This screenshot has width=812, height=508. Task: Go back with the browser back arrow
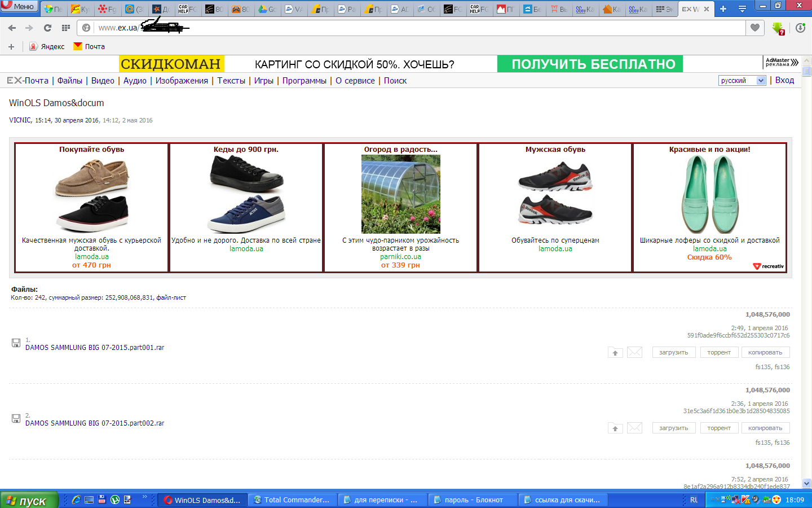click(12, 28)
